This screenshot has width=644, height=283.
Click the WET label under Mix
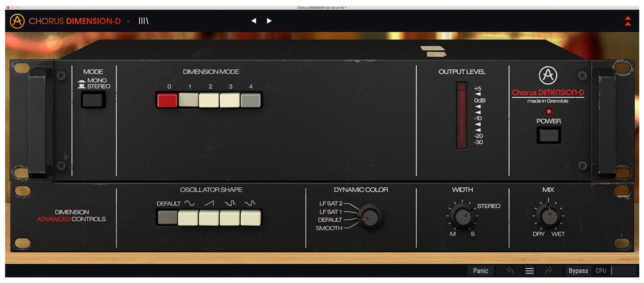(x=558, y=234)
